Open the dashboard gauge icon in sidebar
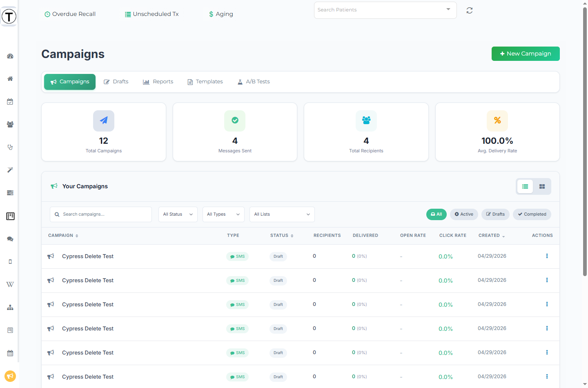The height and width of the screenshot is (388, 588). pyautogui.click(x=10, y=56)
